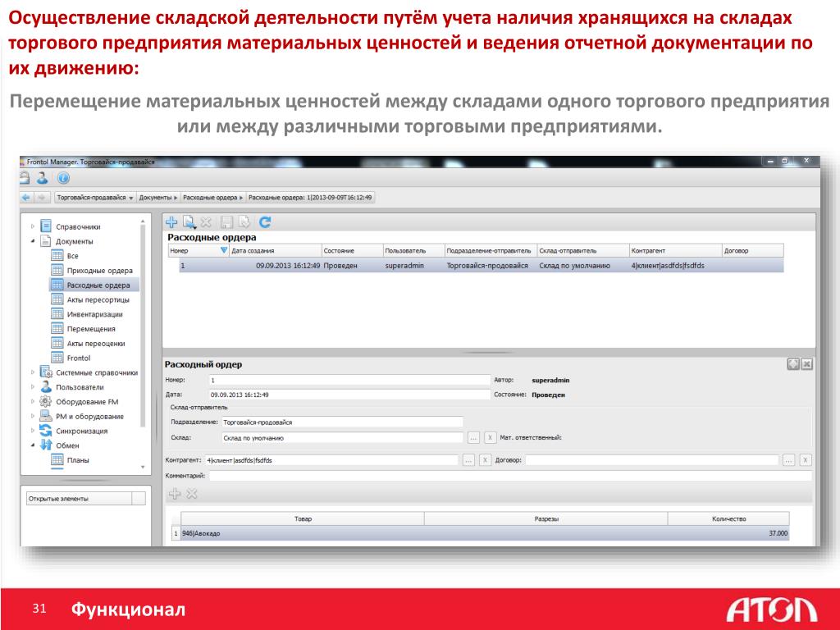Click the Оборудование FM gear icon
The width and height of the screenshot is (840, 630).
point(46,400)
